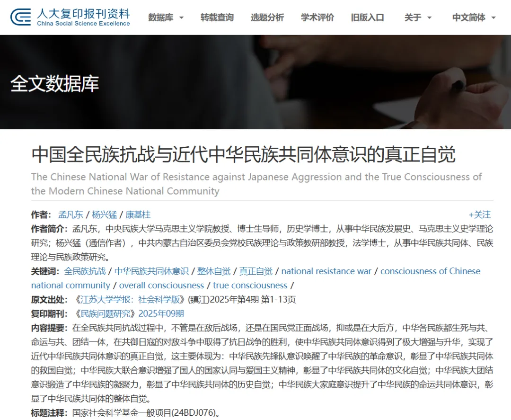The image size is (511, 420).
Task: Click the 整体自觉 keyword
Action: pos(214,271)
